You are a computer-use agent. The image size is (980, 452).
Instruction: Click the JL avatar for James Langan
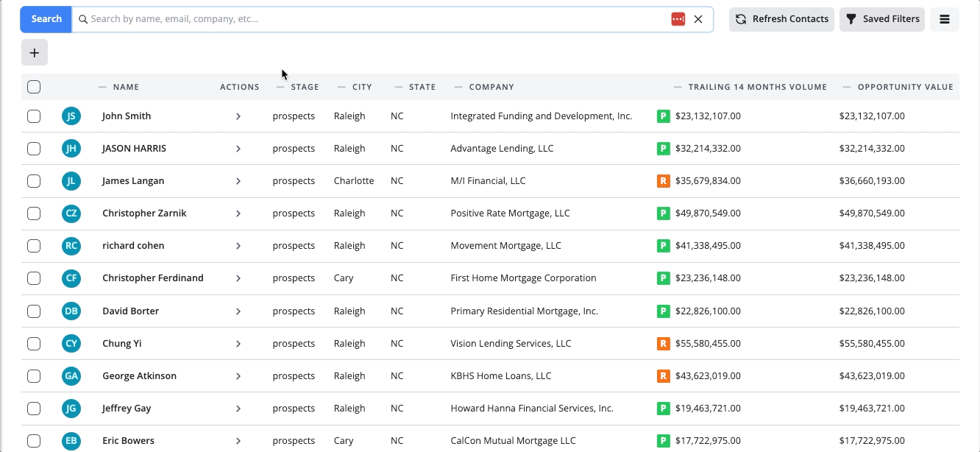[71, 180]
